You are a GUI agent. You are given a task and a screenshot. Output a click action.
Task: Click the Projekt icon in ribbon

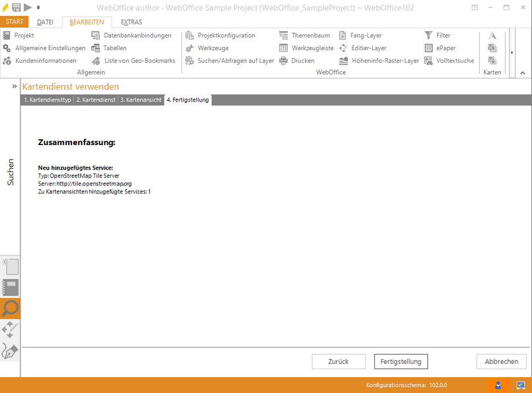point(7,36)
